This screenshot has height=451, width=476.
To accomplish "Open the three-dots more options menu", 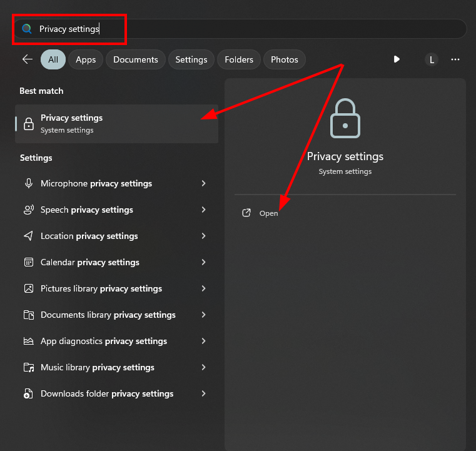I will pos(455,59).
